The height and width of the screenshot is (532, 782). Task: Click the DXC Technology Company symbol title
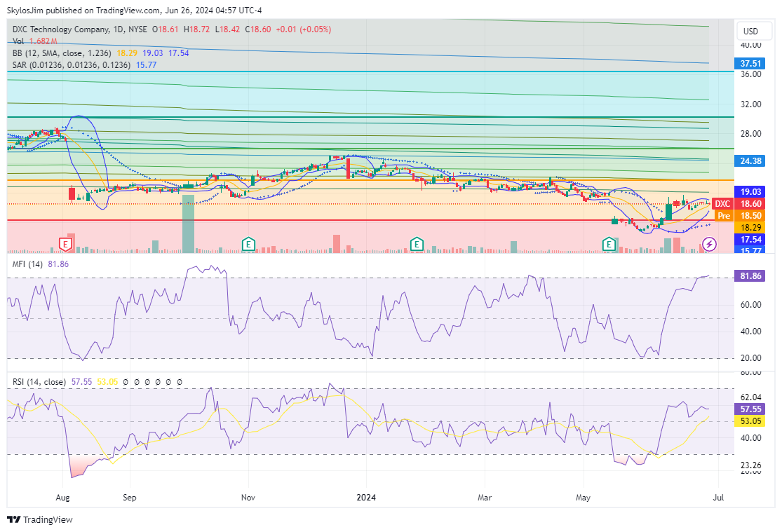60,29
